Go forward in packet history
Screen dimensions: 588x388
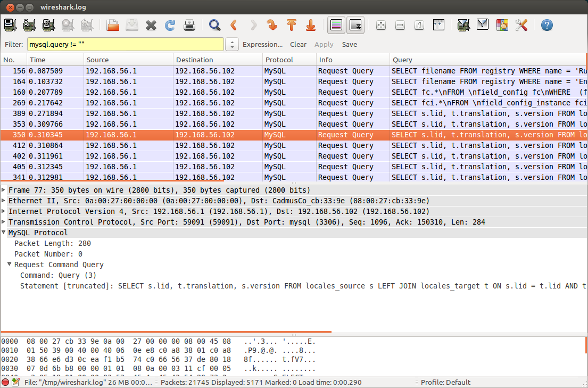(253, 26)
